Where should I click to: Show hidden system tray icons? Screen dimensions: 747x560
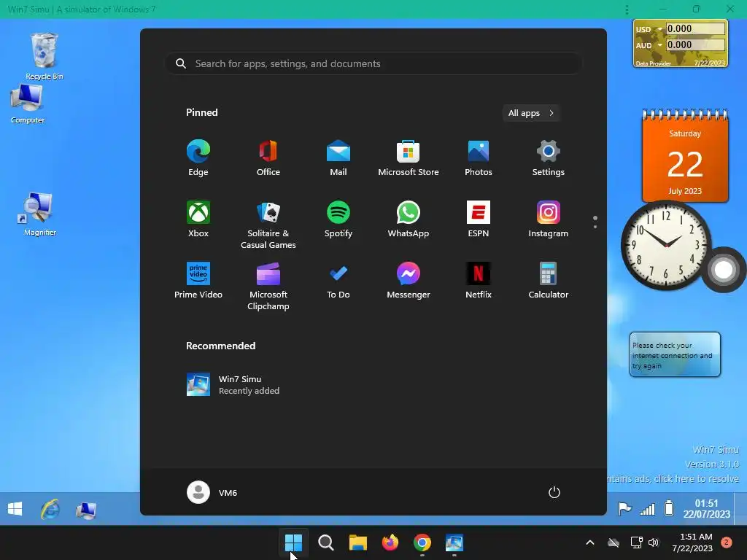(x=589, y=542)
